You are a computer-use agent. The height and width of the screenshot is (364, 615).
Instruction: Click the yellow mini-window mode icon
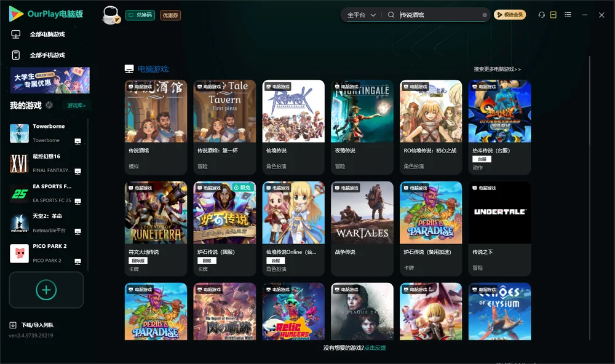point(553,15)
